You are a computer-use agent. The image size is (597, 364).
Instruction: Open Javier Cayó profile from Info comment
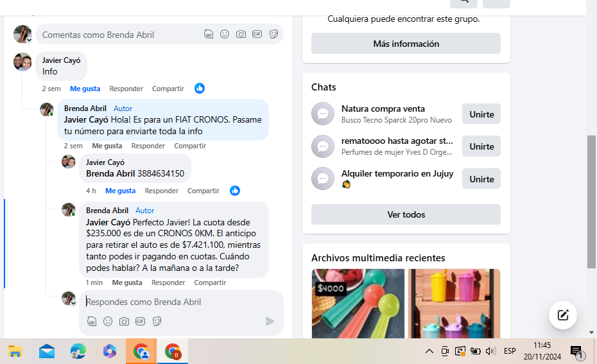61,60
